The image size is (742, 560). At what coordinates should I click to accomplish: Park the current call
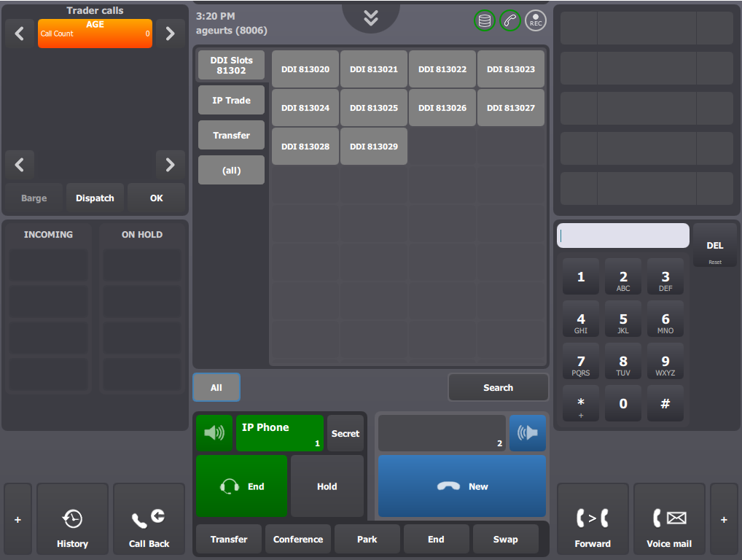(x=367, y=539)
